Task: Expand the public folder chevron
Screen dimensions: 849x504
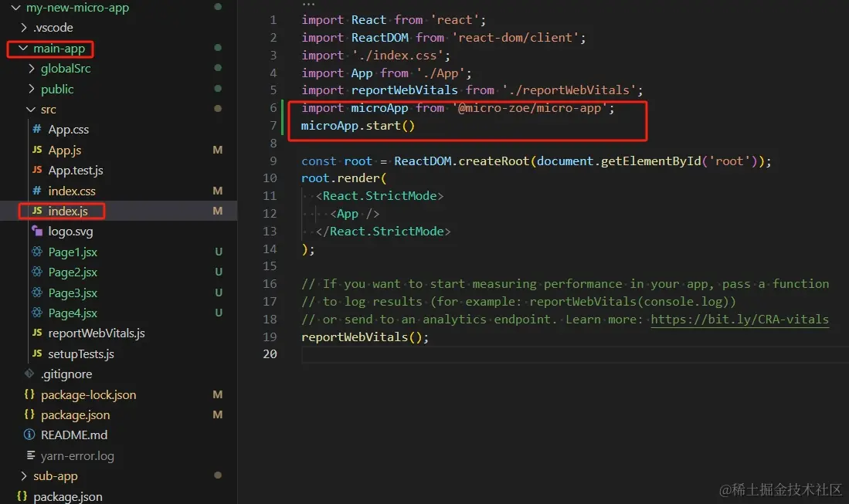Action: click(x=31, y=89)
